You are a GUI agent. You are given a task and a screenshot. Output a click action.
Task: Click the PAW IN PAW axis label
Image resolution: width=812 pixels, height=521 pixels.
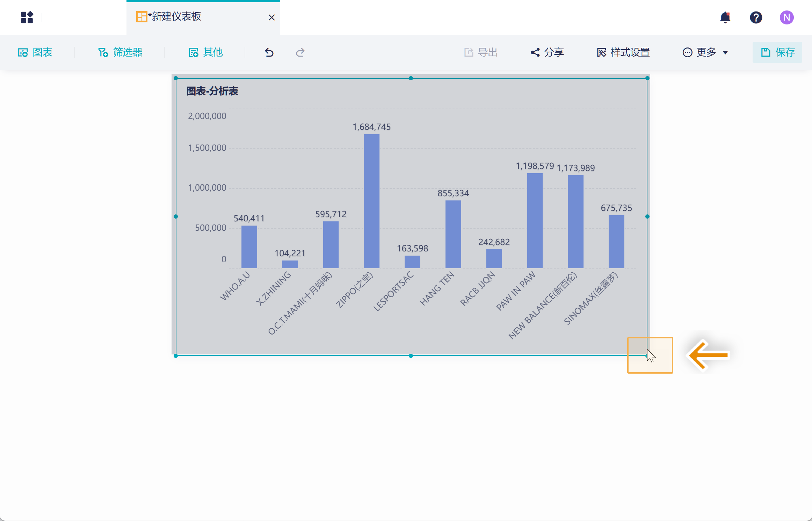[x=516, y=291]
